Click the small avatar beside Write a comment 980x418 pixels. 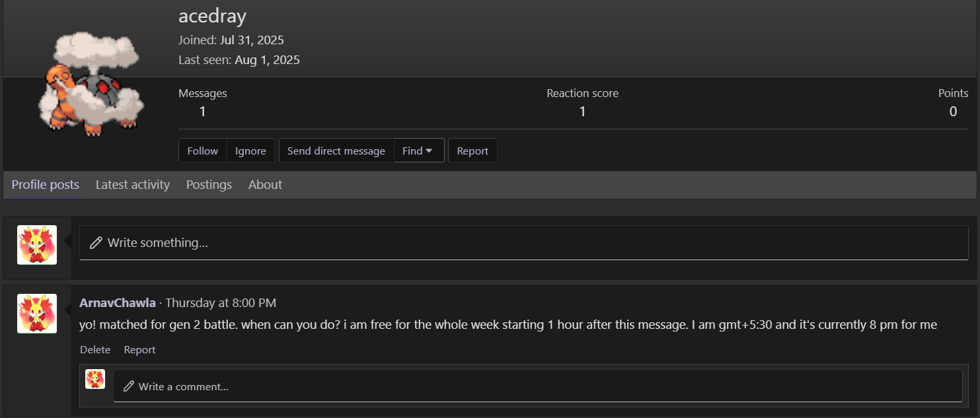tap(95, 379)
